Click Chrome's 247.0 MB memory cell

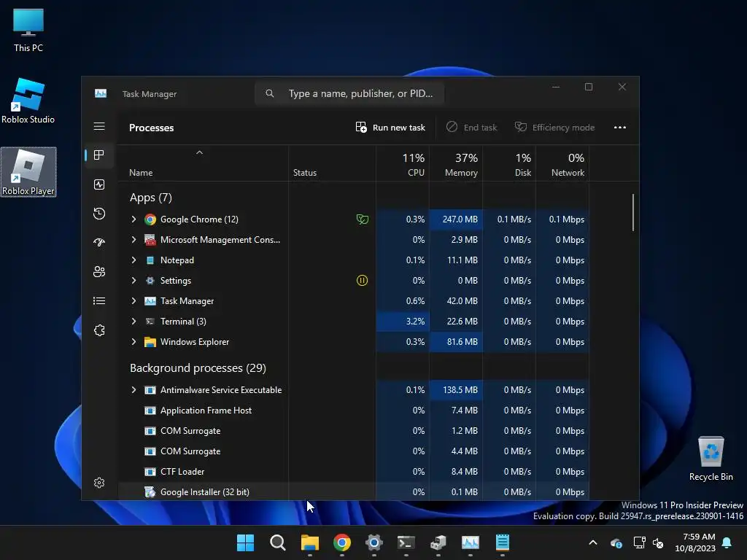(456, 219)
